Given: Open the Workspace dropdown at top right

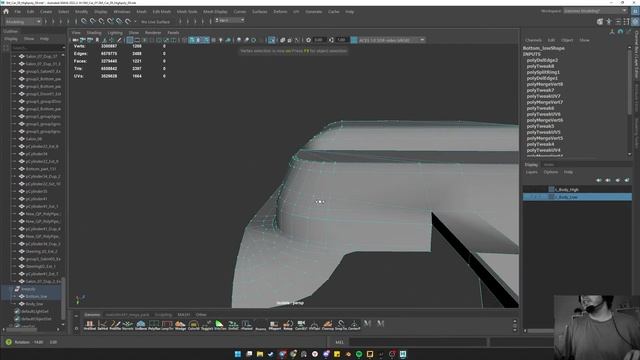Looking at the screenshot, I should pos(595,11).
